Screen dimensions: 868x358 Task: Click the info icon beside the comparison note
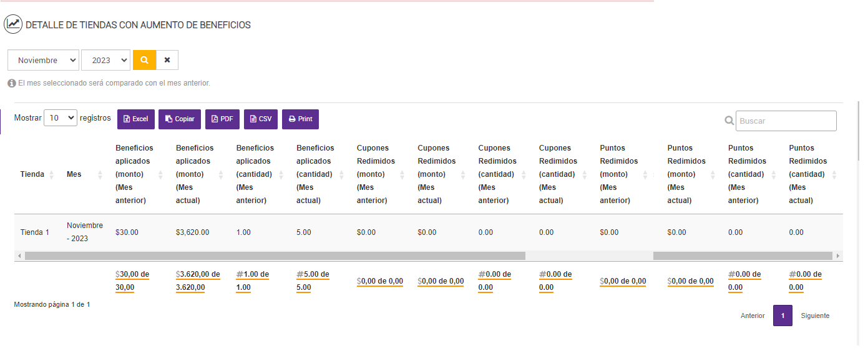12,83
